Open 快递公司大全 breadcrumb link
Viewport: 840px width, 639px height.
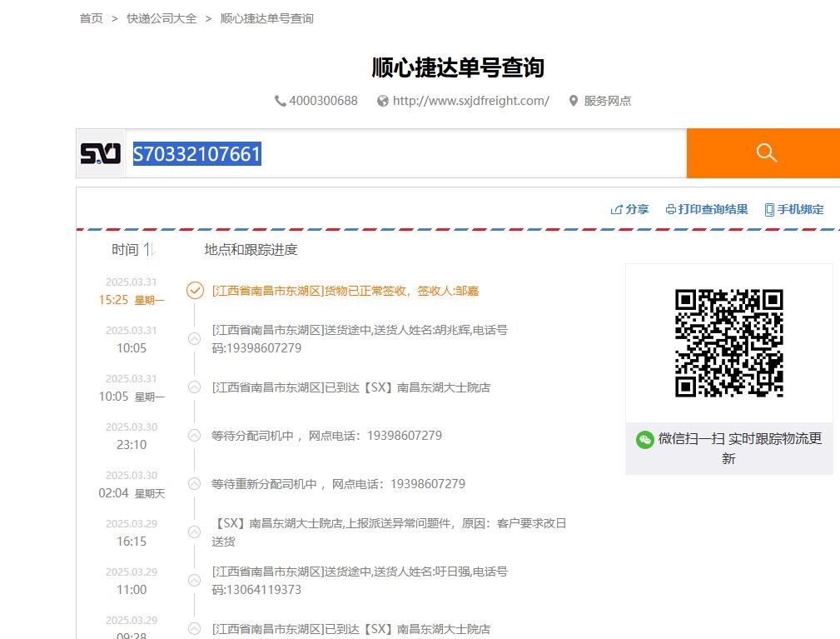[x=162, y=18]
